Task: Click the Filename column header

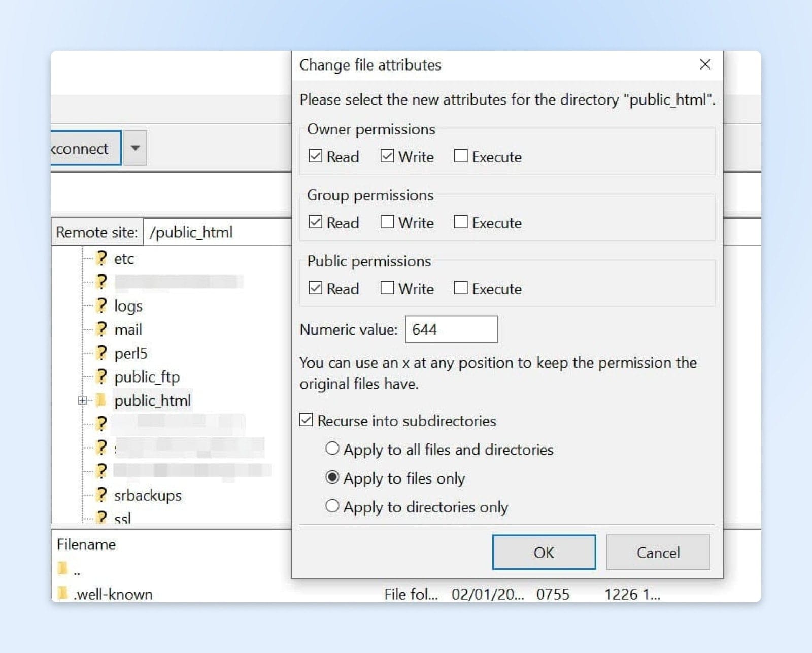Action: [x=86, y=544]
